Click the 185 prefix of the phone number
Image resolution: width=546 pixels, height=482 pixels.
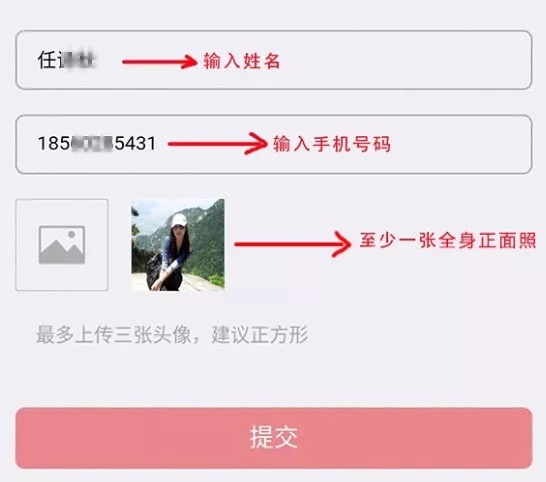54,143
